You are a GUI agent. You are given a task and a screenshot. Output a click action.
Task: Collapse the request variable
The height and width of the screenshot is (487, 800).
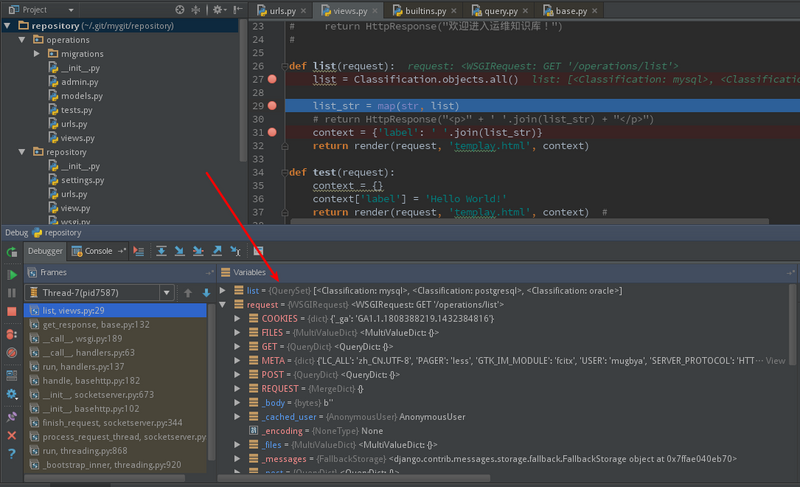[222, 304]
